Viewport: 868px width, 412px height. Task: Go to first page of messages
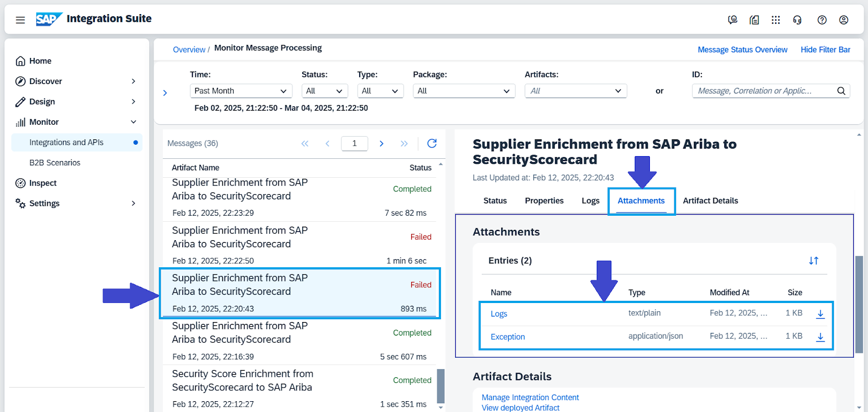coord(305,144)
